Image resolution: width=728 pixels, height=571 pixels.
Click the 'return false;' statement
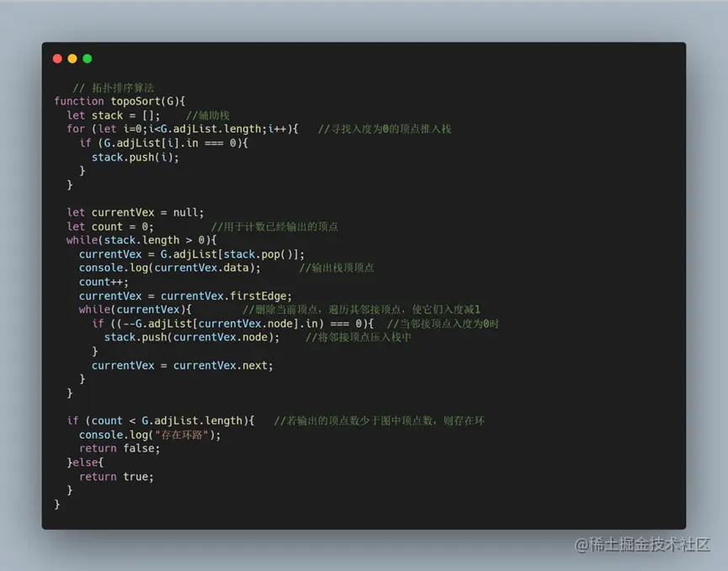(120, 448)
